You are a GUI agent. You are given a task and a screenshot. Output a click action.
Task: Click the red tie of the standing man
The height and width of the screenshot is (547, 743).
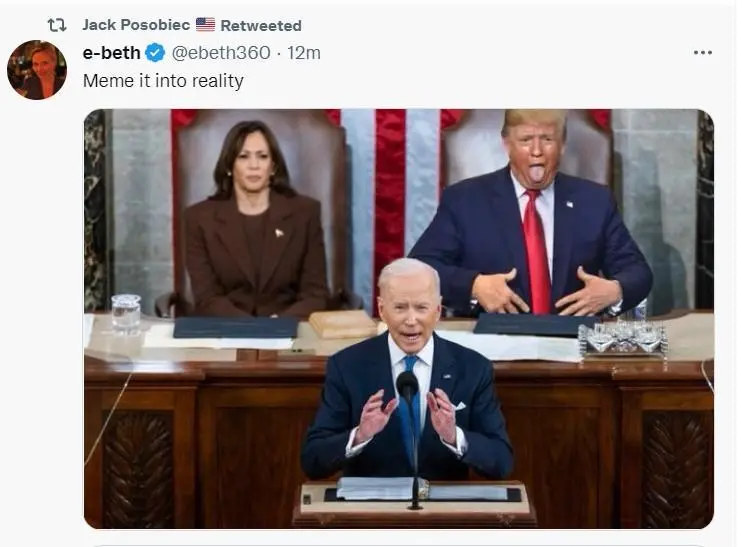pyautogui.click(x=536, y=251)
